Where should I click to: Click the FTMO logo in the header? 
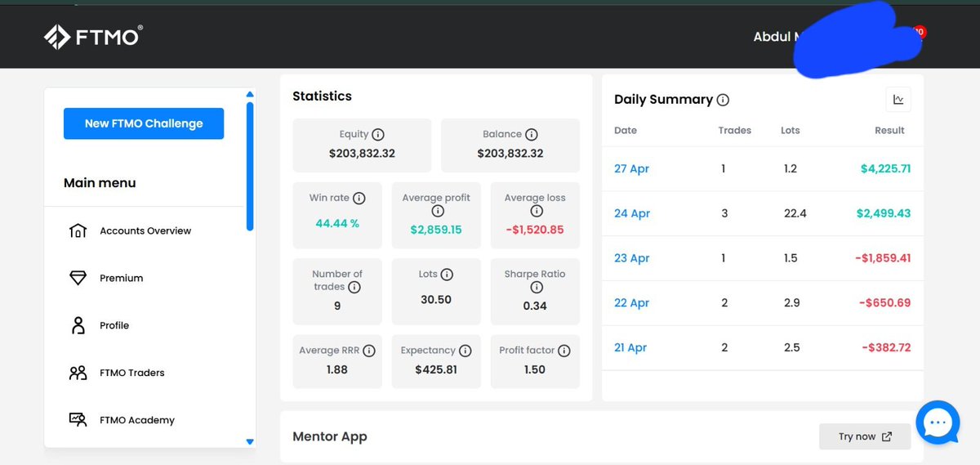[x=93, y=37]
